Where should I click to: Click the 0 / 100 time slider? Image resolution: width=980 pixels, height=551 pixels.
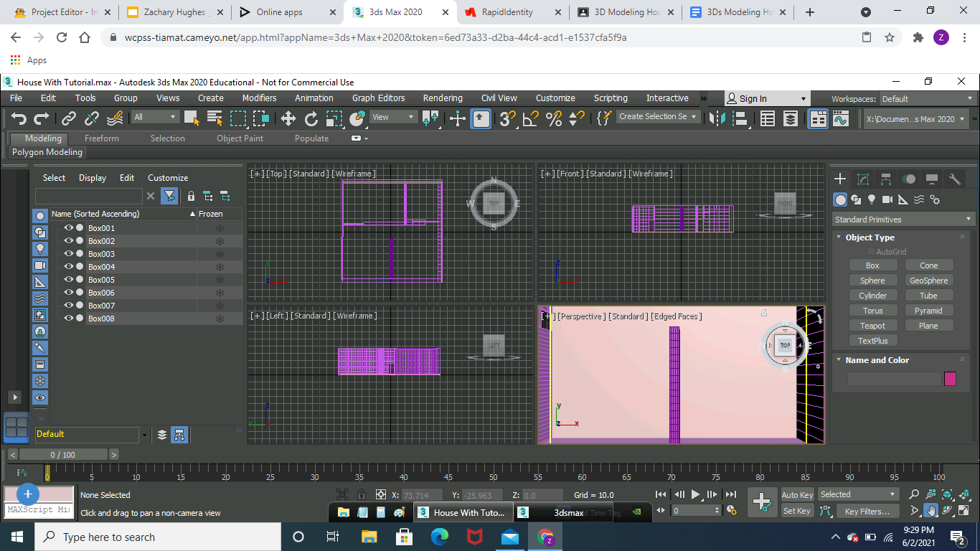tap(62, 455)
